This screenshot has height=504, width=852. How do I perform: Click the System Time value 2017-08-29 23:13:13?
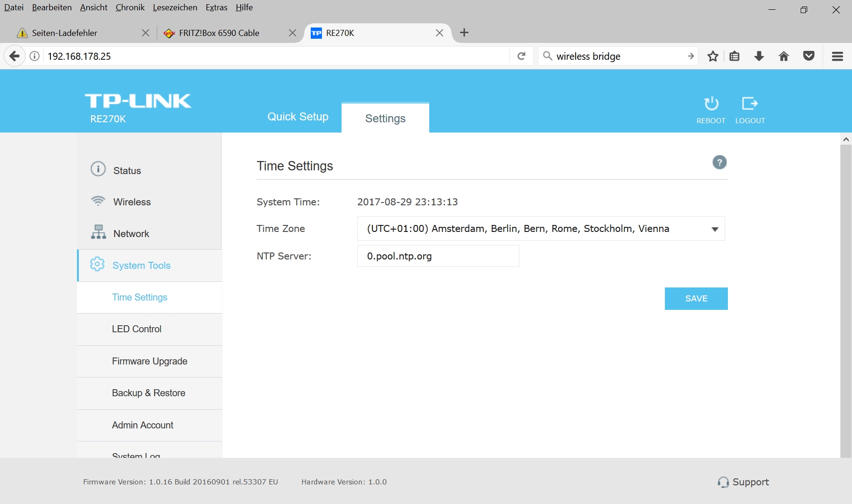point(407,202)
